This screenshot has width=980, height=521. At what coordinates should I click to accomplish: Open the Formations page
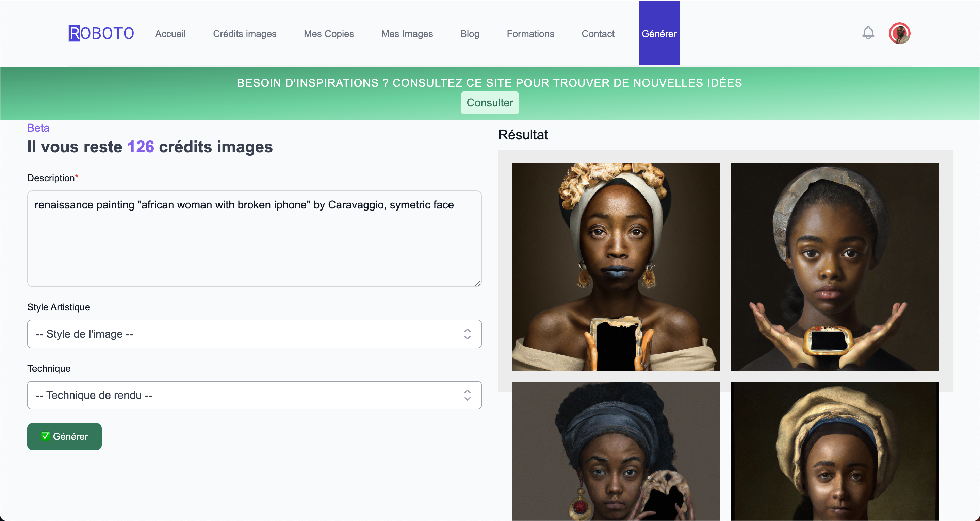click(x=530, y=34)
